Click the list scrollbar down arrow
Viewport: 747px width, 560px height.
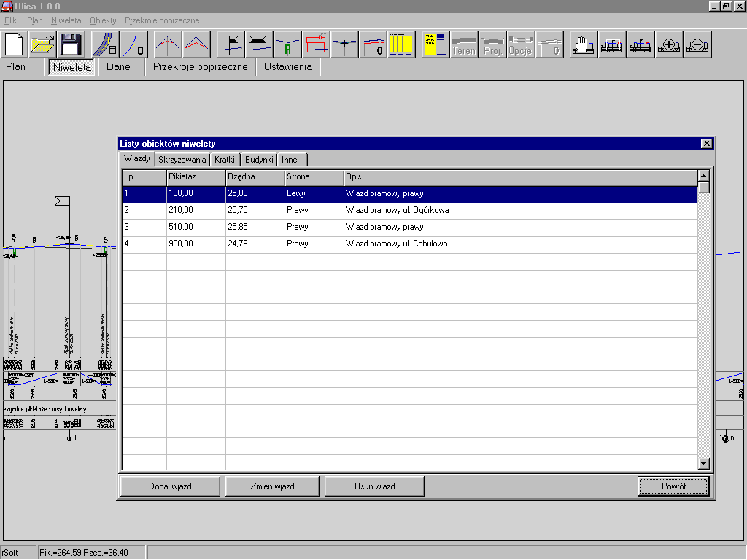703,464
